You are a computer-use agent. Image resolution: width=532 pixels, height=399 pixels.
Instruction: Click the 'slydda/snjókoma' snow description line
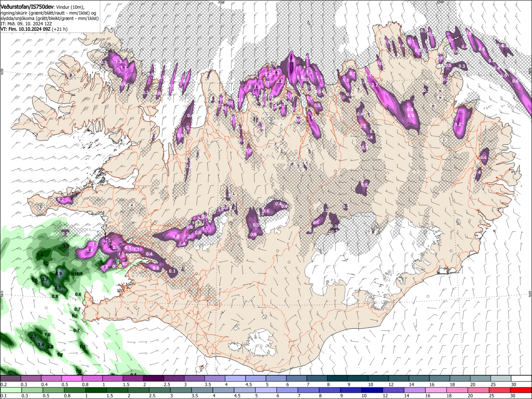click(49, 18)
